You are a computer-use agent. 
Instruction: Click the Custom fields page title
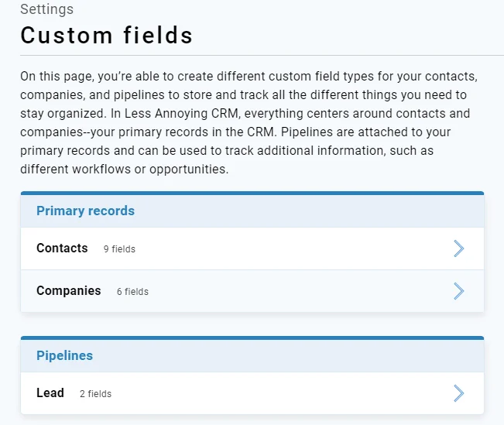coord(106,35)
